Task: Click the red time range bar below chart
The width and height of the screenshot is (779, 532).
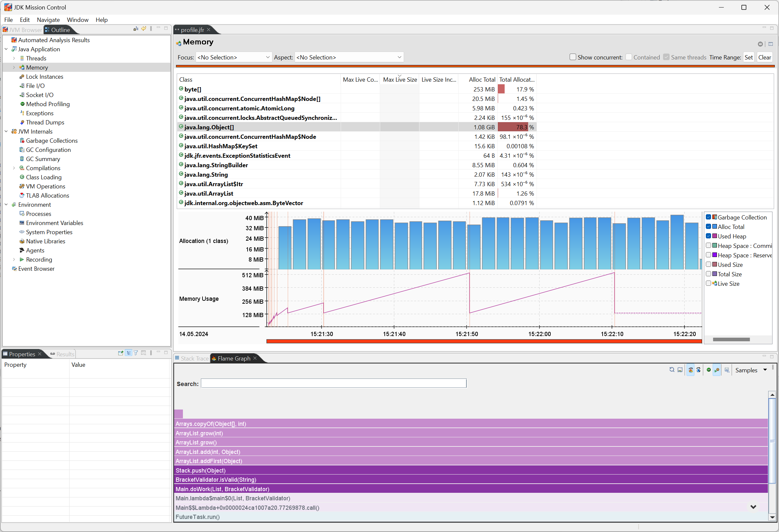Action: [484, 341]
